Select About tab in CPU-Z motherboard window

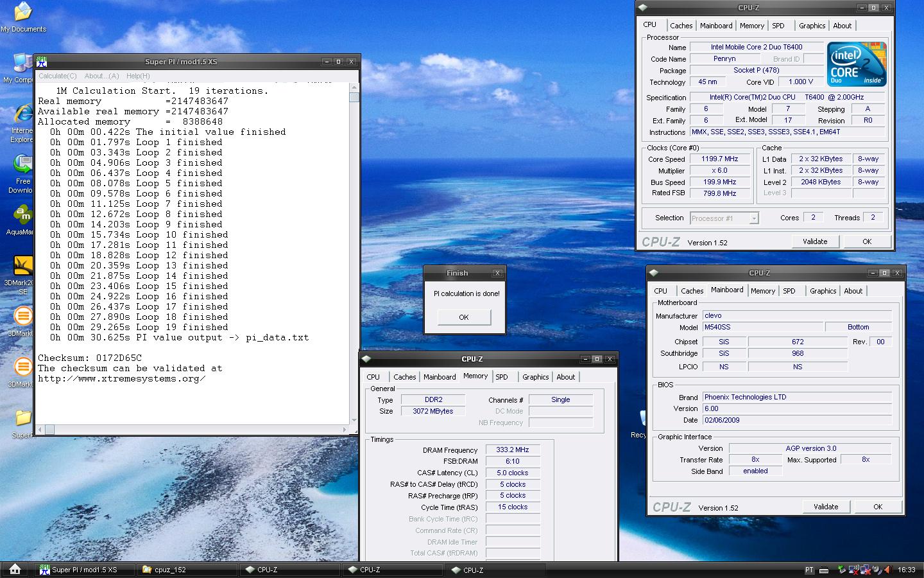click(853, 291)
